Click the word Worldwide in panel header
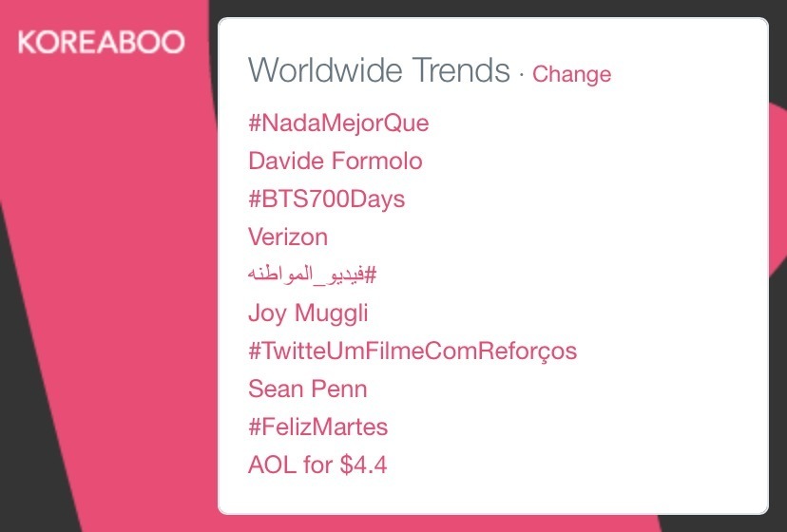The image size is (787, 532). coord(325,70)
